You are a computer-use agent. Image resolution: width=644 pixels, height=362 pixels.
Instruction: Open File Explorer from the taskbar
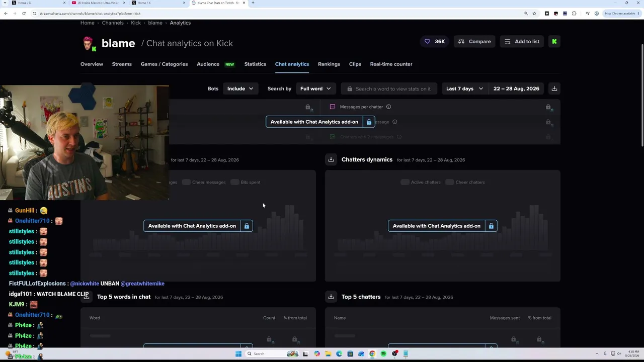click(328, 354)
